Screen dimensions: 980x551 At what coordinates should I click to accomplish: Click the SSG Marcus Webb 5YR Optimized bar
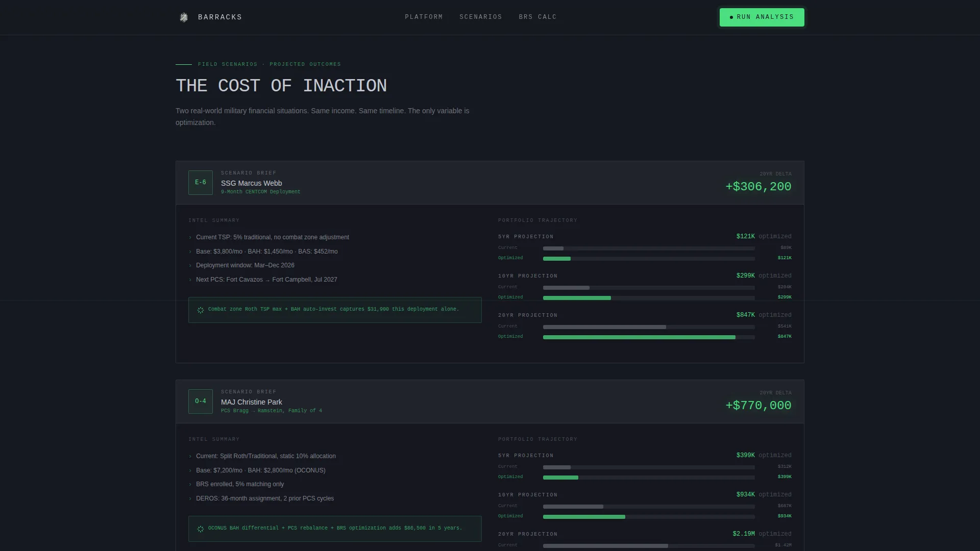649,259
